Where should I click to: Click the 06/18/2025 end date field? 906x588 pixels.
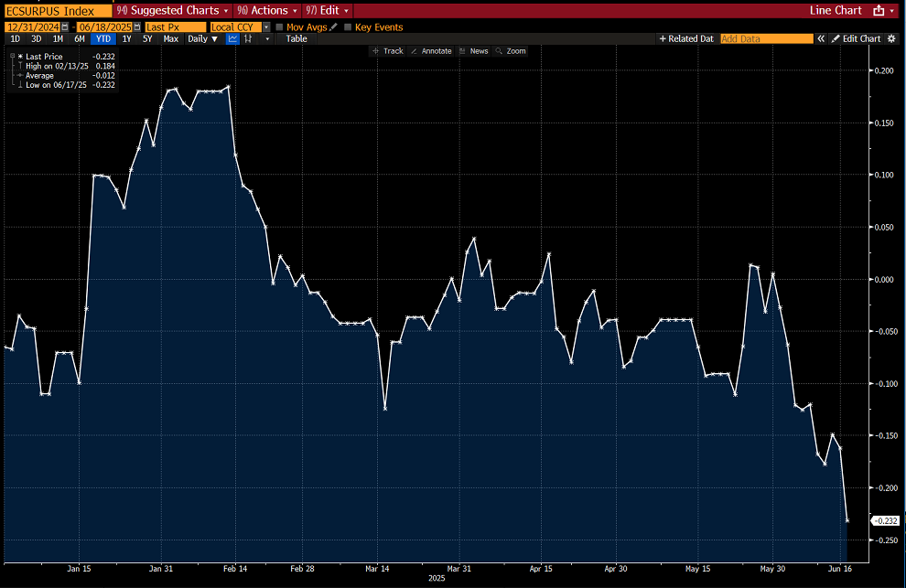105,27
